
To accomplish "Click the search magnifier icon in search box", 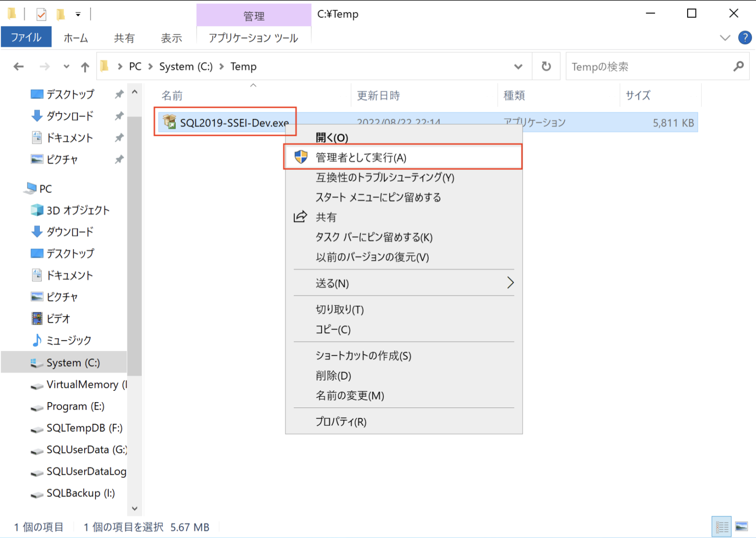I will [738, 66].
